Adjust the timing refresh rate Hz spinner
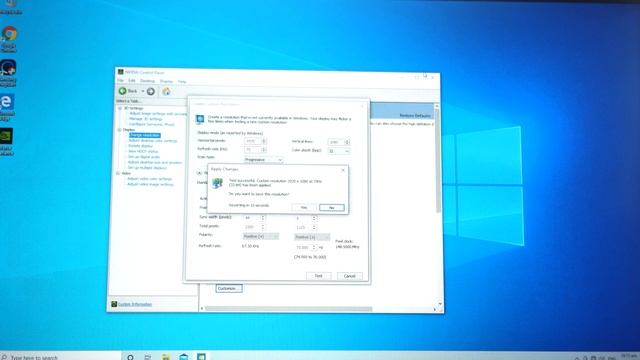This screenshot has width=640, height=360. (x=314, y=247)
